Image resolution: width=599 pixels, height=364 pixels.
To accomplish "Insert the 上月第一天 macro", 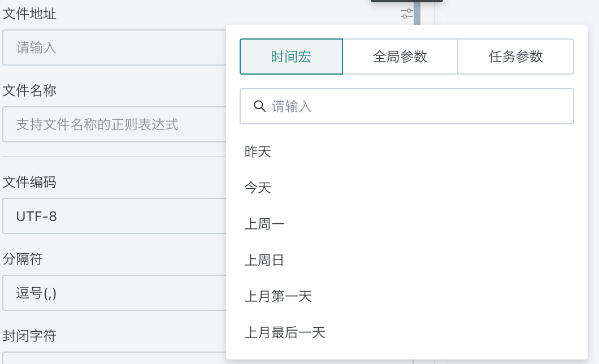I will click(278, 296).
